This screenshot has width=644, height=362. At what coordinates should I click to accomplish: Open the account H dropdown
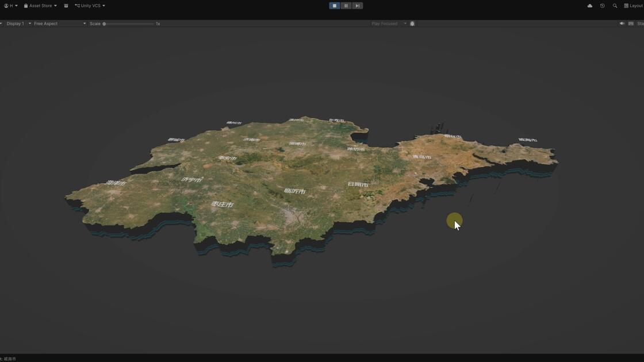coord(11,6)
